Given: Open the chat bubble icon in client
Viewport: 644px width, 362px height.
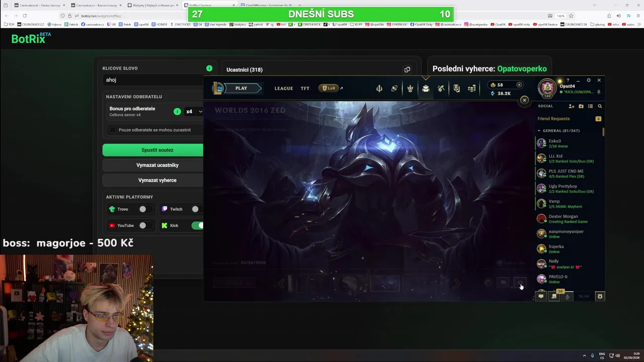Looking at the screenshot, I should pyautogui.click(x=541, y=297).
